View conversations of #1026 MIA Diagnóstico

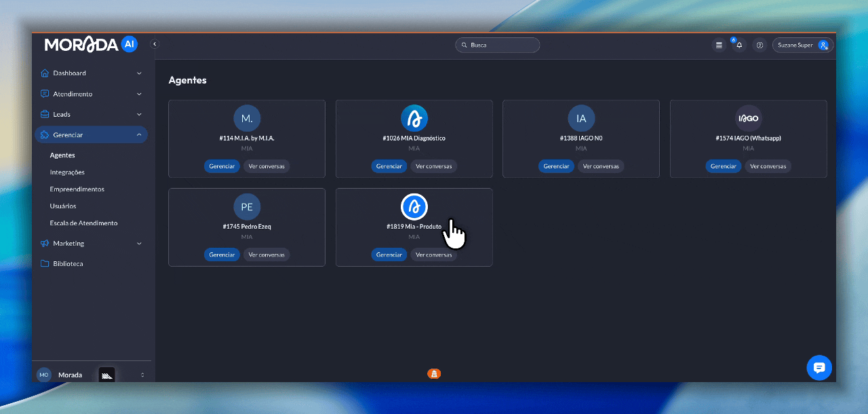[x=434, y=166]
